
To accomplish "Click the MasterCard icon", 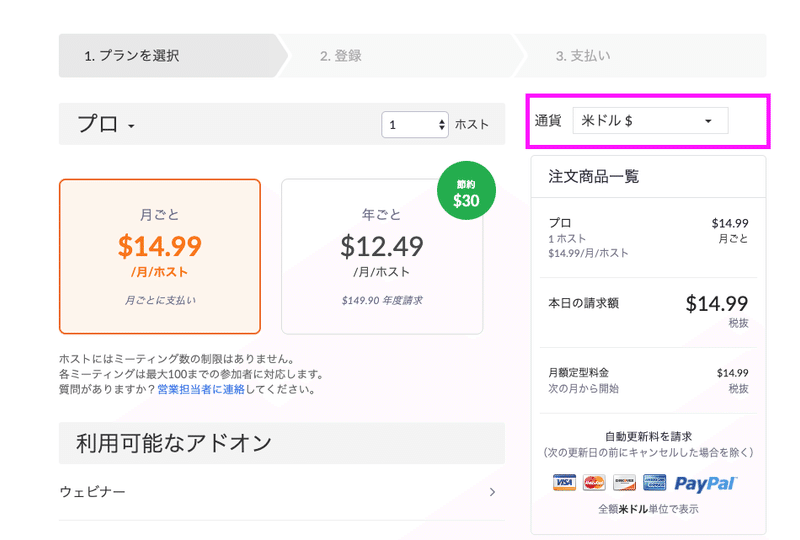I will point(594,482).
